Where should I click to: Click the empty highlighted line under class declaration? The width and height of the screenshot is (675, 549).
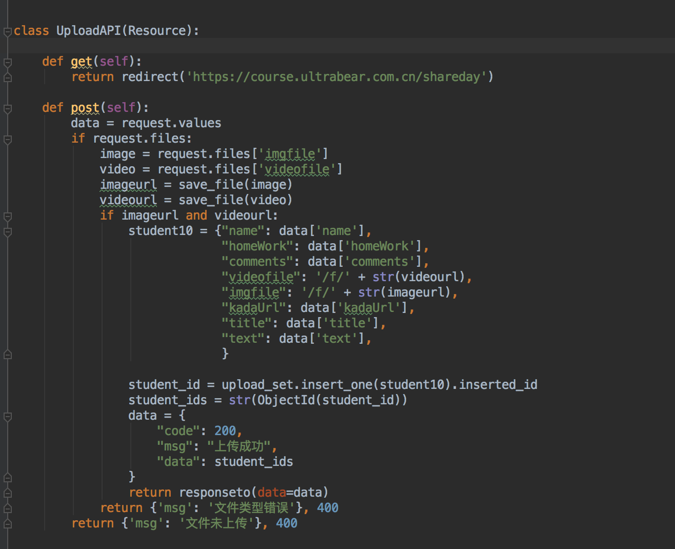click(x=340, y=46)
